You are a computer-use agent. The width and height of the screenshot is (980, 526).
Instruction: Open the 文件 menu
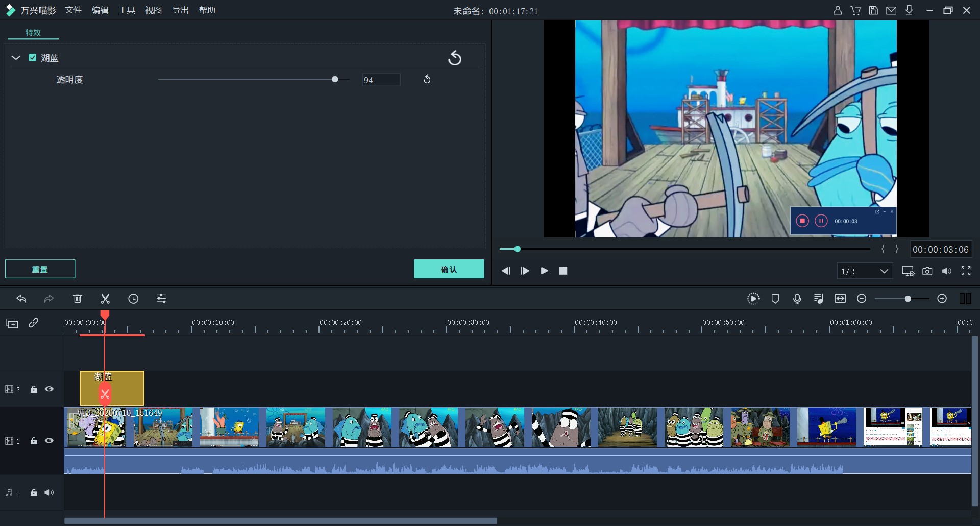tap(73, 10)
